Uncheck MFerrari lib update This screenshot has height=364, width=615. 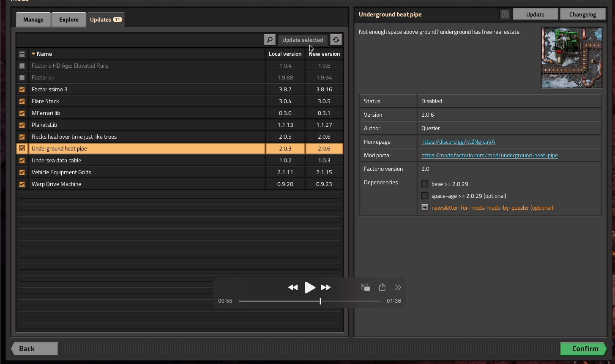22,113
